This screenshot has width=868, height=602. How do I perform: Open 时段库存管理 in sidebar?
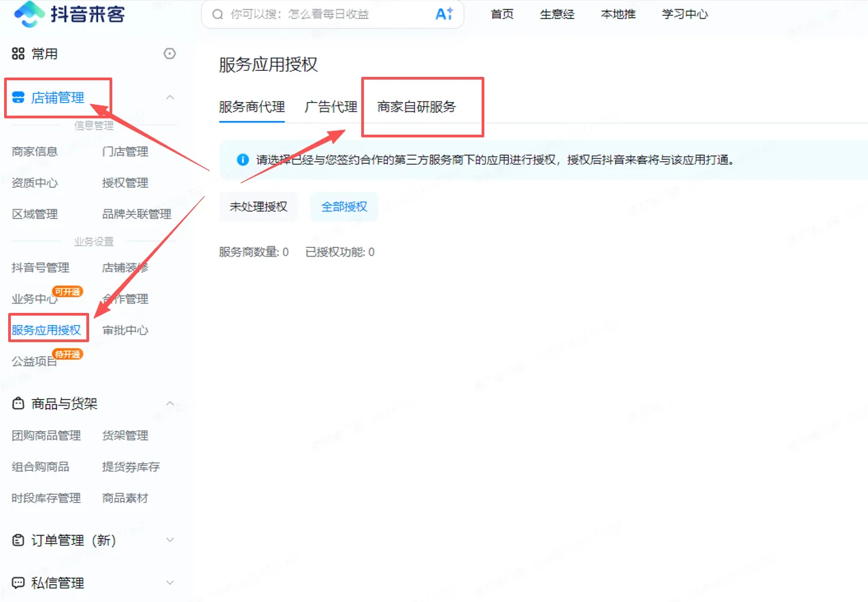[46, 498]
